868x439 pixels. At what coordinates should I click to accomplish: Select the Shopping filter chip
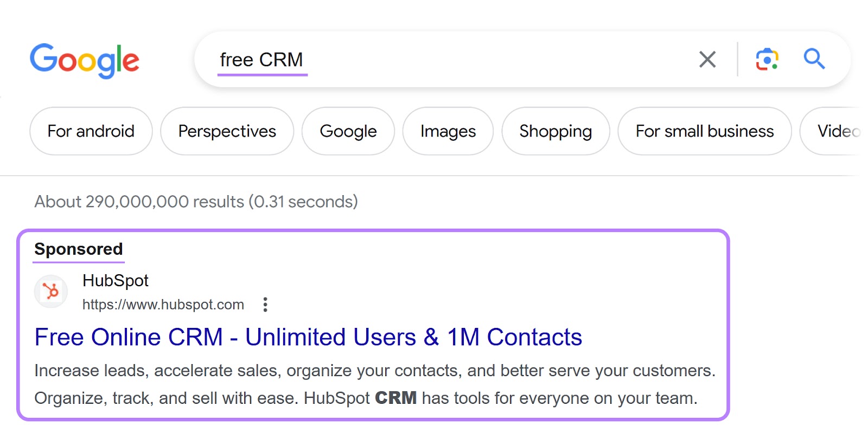tap(555, 131)
